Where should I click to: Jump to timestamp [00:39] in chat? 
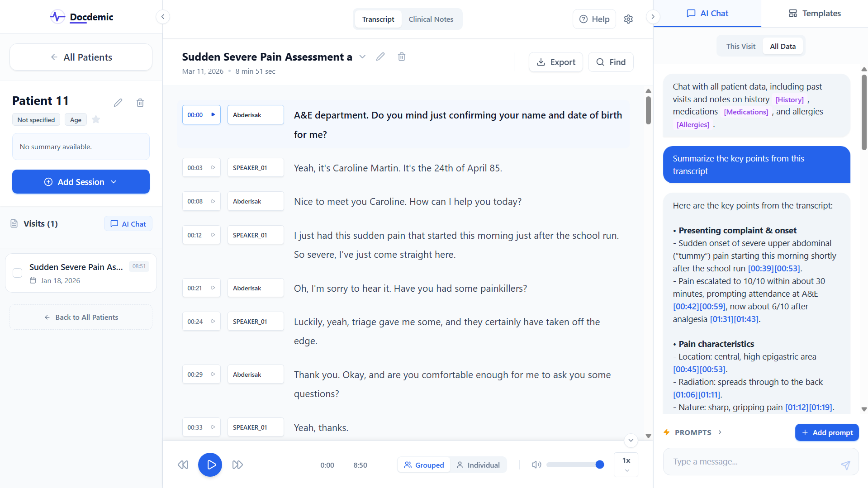point(761,269)
